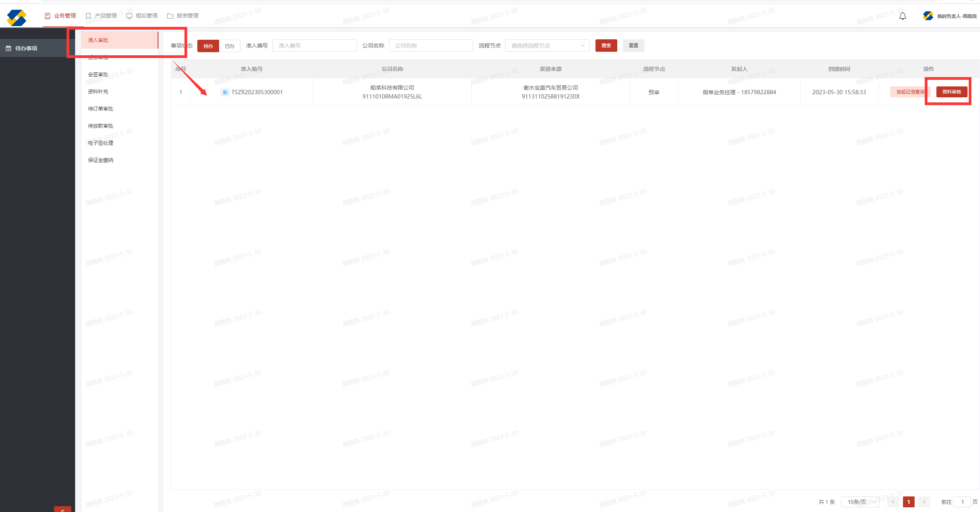Click the 重置 button
Viewport: 980px width, 512px height.
click(633, 46)
